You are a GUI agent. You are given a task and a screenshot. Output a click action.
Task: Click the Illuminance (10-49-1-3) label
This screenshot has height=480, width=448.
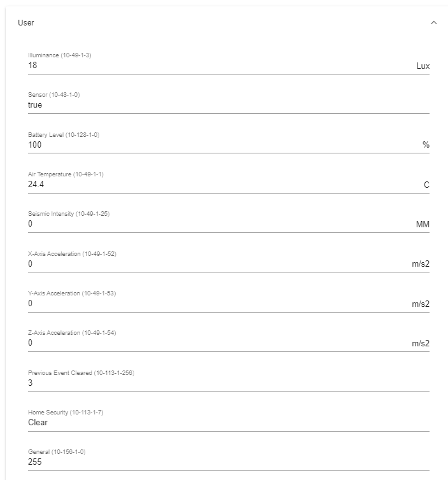60,55
